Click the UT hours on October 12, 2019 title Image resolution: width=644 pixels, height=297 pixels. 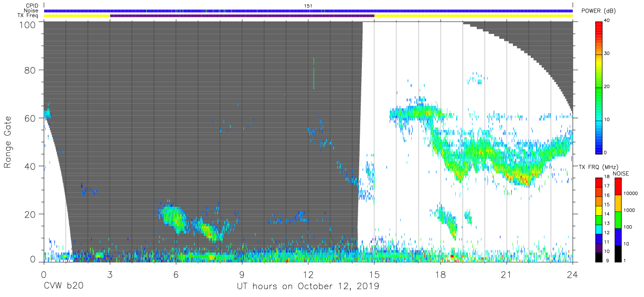pos(307,287)
